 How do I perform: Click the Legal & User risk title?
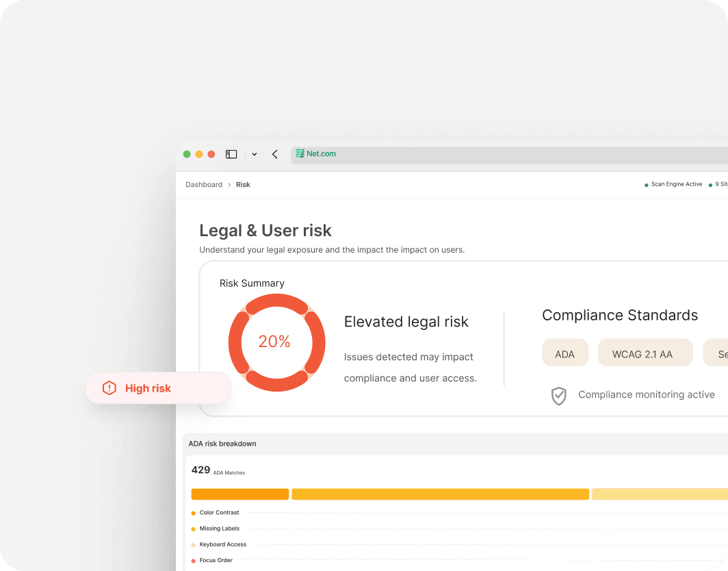click(265, 231)
